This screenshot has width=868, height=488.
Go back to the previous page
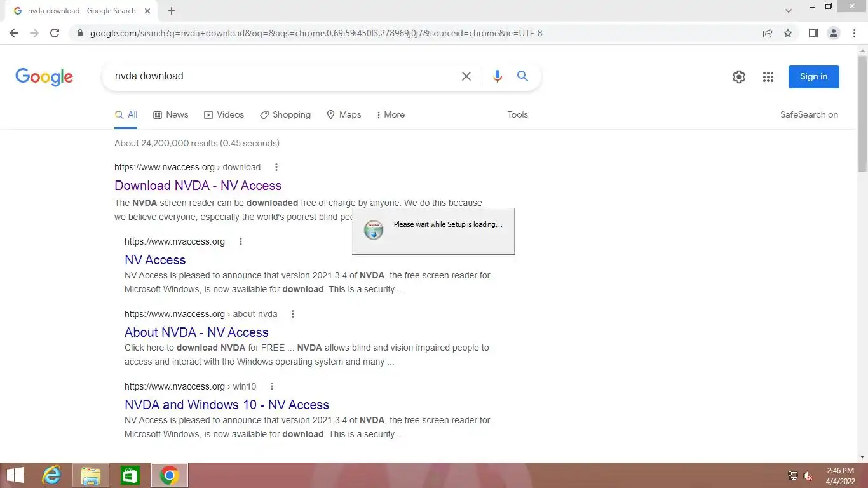pos(14,33)
